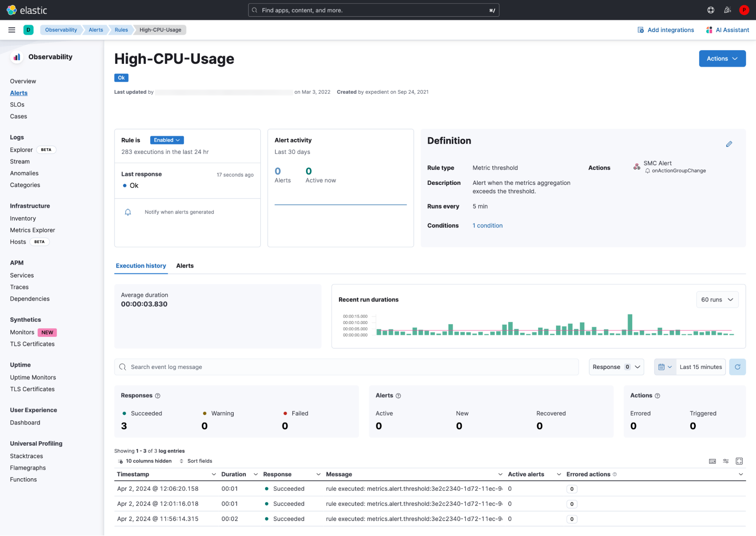Click the Sort fields button
Viewport: 756px width, 536px height.
(x=196, y=461)
